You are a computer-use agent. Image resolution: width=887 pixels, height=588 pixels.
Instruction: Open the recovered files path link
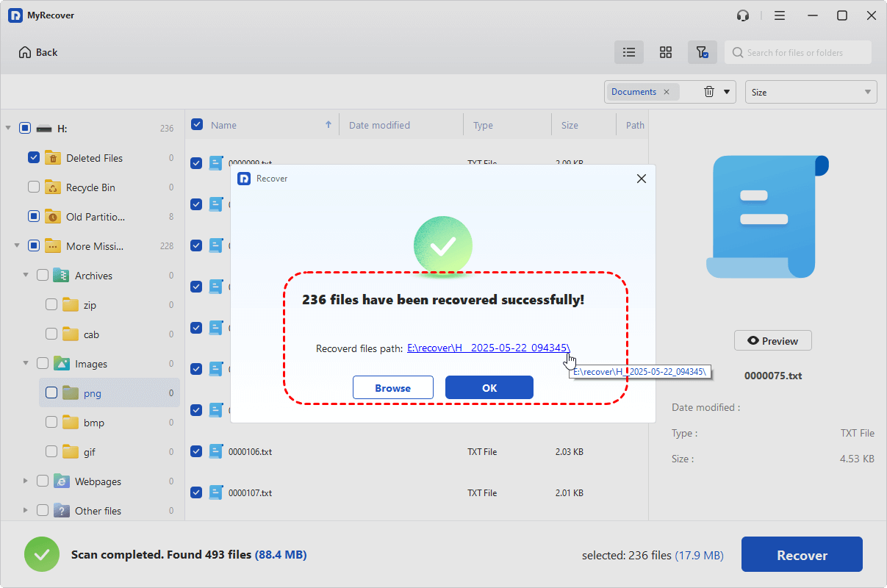click(489, 348)
